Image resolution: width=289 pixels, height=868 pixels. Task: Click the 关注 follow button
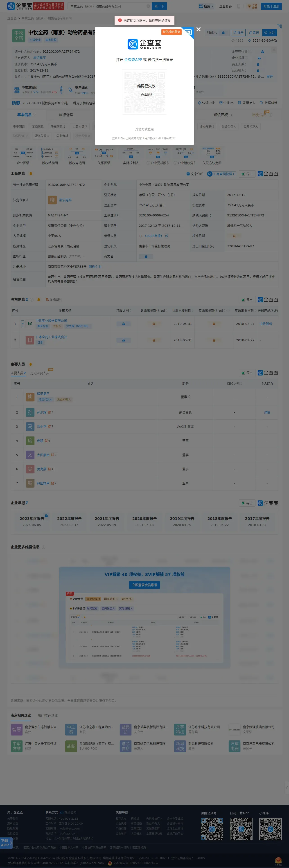269,33
